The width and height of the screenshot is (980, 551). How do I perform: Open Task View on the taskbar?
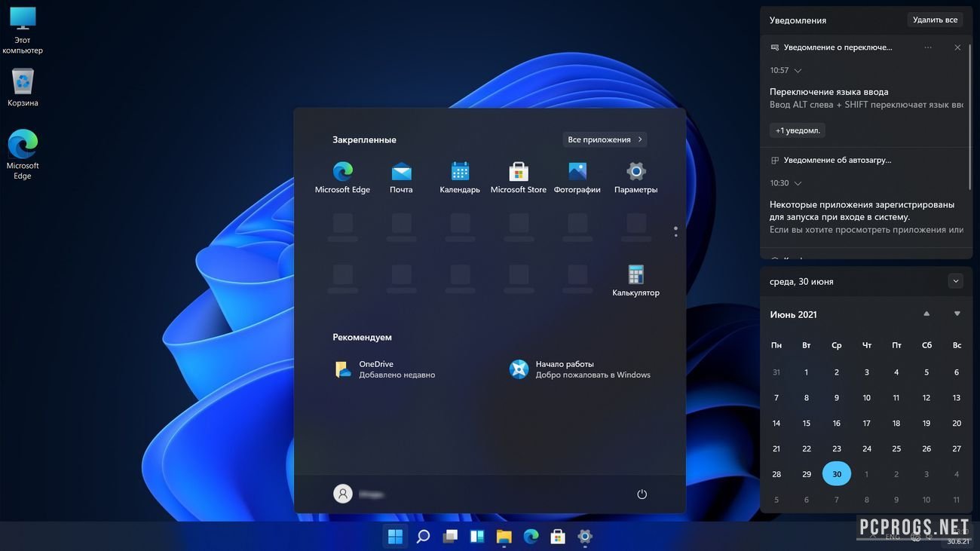449,535
